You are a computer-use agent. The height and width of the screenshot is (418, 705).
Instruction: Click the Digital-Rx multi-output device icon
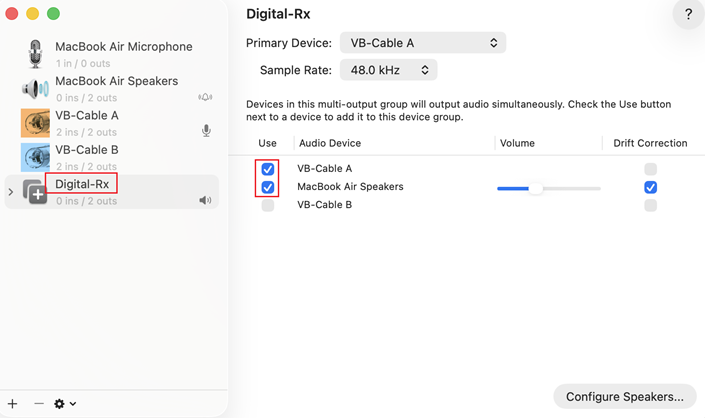[36, 192]
